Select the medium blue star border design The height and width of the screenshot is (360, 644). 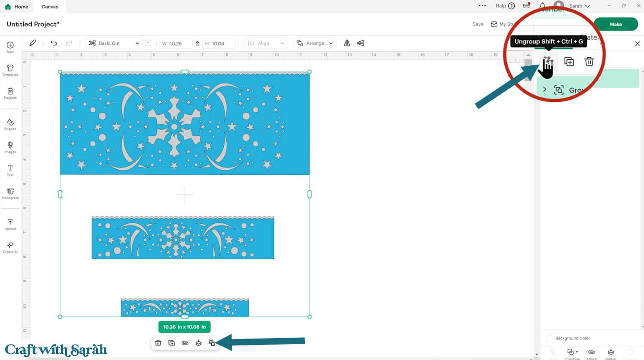pyautogui.click(x=183, y=238)
